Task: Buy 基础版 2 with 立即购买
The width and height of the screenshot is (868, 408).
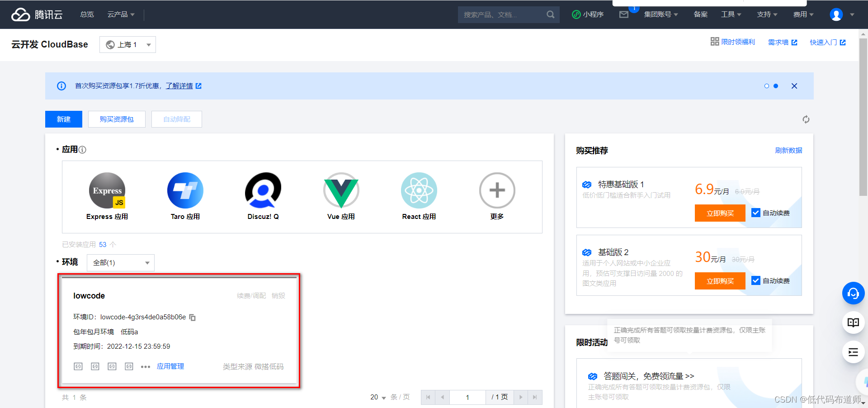Action: [720, 281]
